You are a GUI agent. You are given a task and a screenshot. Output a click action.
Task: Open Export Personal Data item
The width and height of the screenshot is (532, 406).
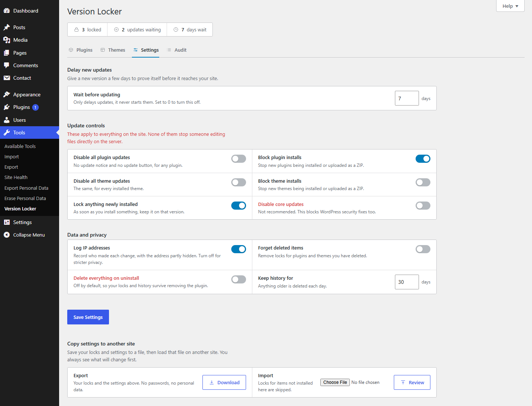(30, 188)
